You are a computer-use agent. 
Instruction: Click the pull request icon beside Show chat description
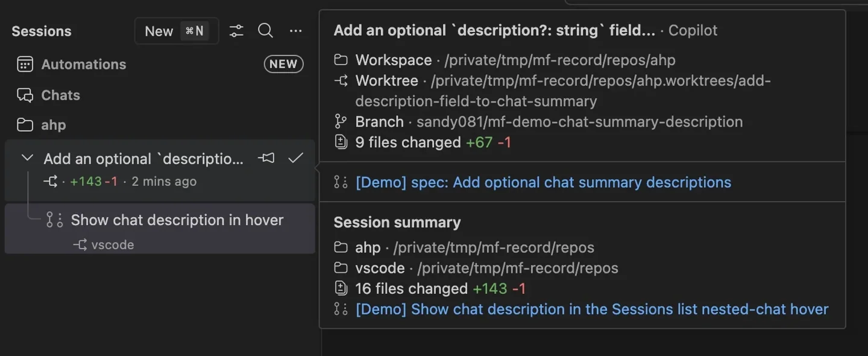[x=55, y=220]
